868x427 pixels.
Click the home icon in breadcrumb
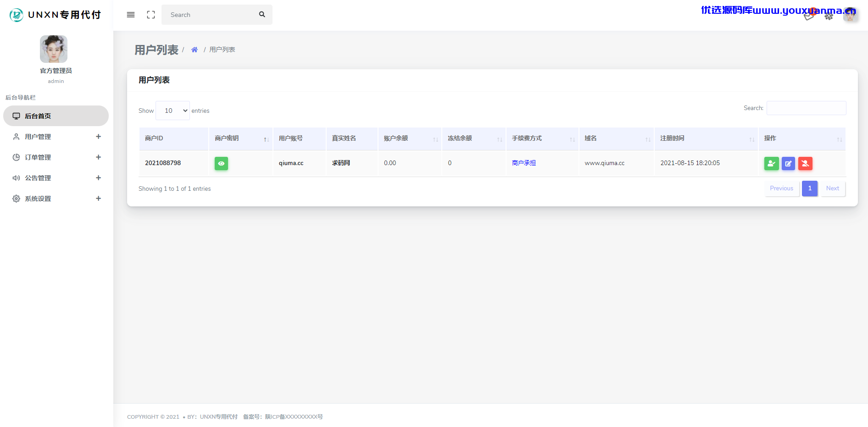pyautogui.click(x=195, y=50)
